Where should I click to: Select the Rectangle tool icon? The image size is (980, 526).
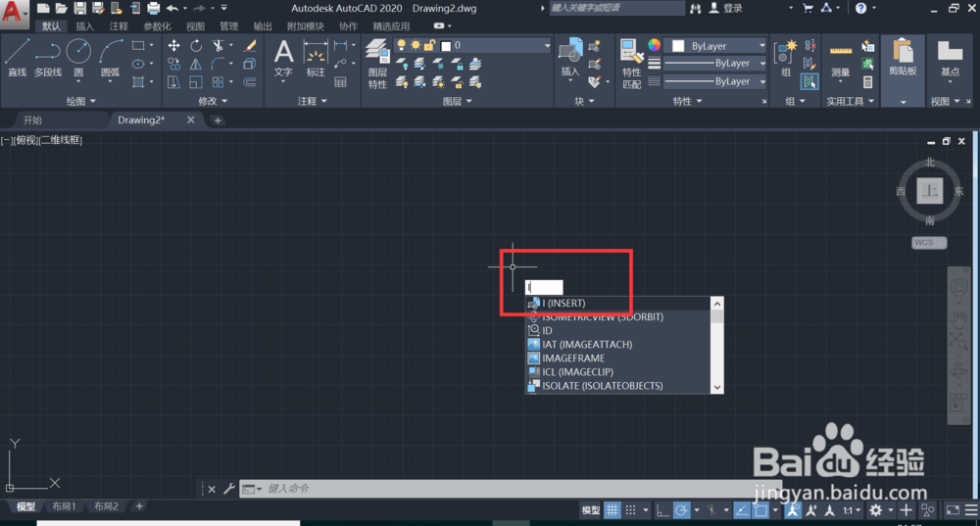[x=138, y=46]
